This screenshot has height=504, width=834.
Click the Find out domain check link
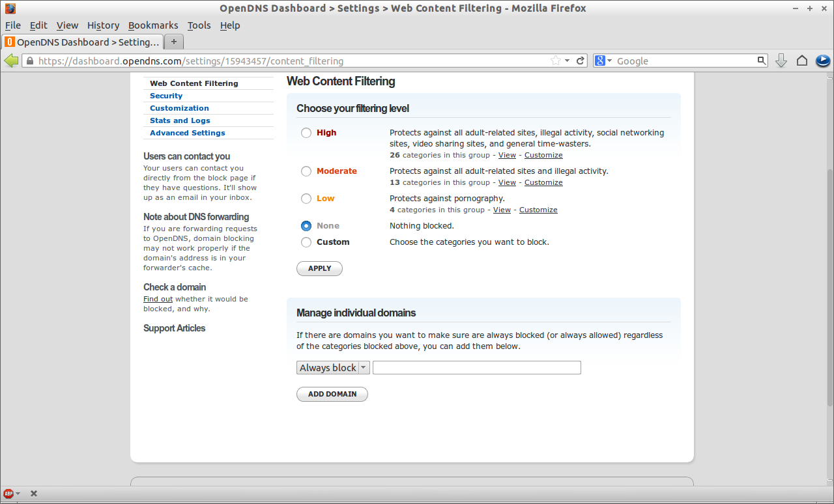point(158,300)
